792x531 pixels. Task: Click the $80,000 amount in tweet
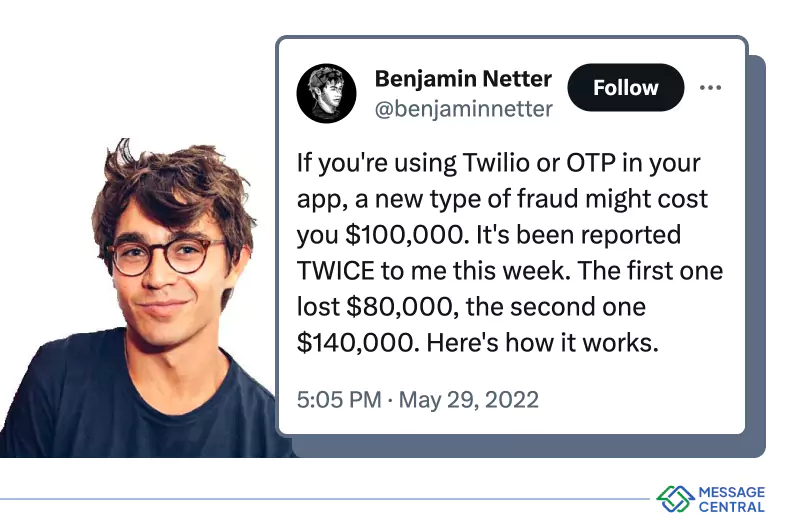point(399,307)
